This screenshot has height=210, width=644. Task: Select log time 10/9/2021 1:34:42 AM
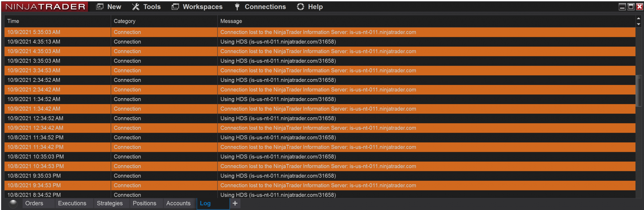pos(34,109)
